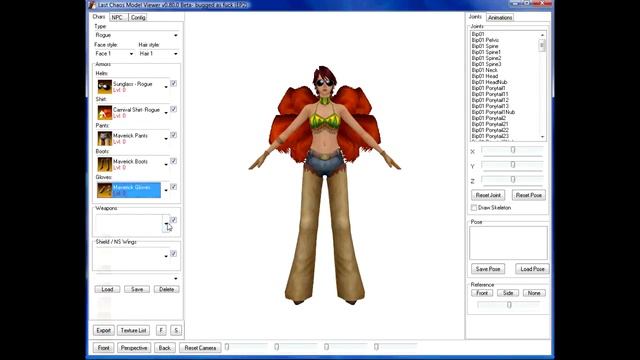640x360 pixels.
Task: Expand the Boots item dropdown arrow
Action: coord(166,164)
